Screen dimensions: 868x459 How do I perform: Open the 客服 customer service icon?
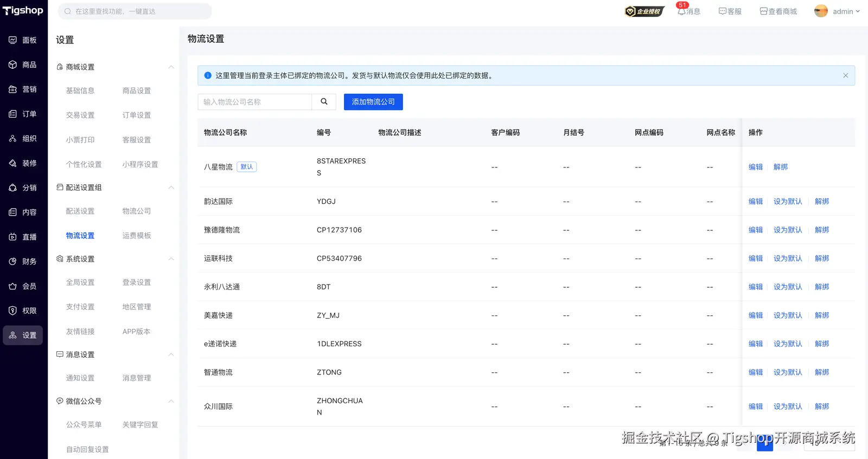point(723,11)
